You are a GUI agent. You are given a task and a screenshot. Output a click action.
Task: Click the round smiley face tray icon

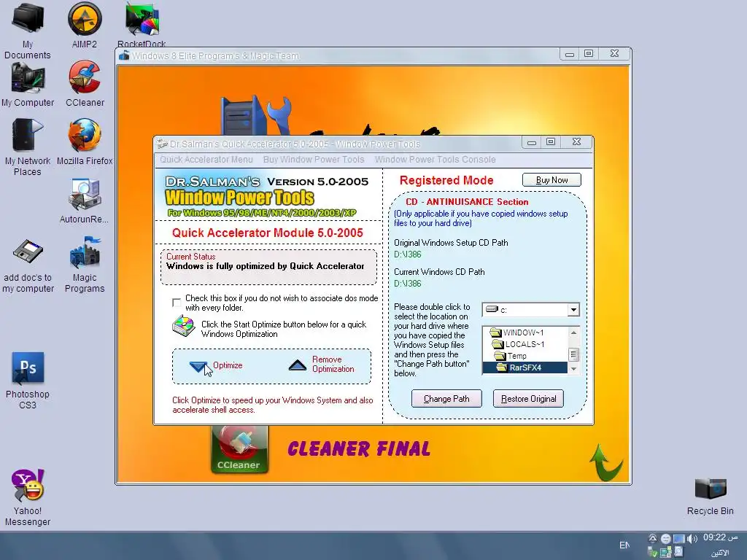point(665,539)
